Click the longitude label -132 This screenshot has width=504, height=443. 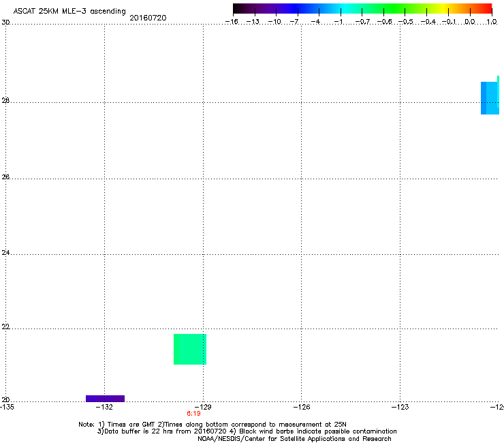(x=104, y=407)
